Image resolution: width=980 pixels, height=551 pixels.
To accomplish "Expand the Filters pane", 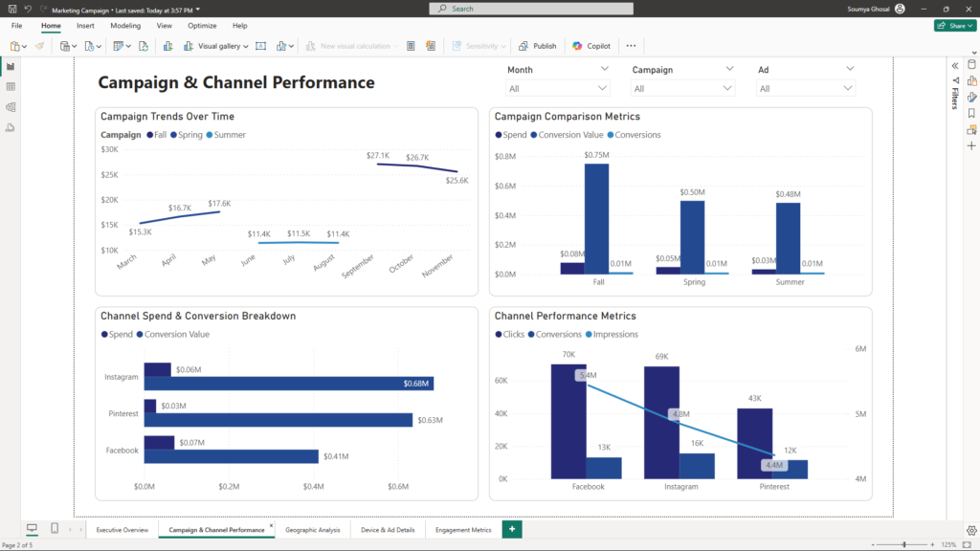I will tap(954, 65).
